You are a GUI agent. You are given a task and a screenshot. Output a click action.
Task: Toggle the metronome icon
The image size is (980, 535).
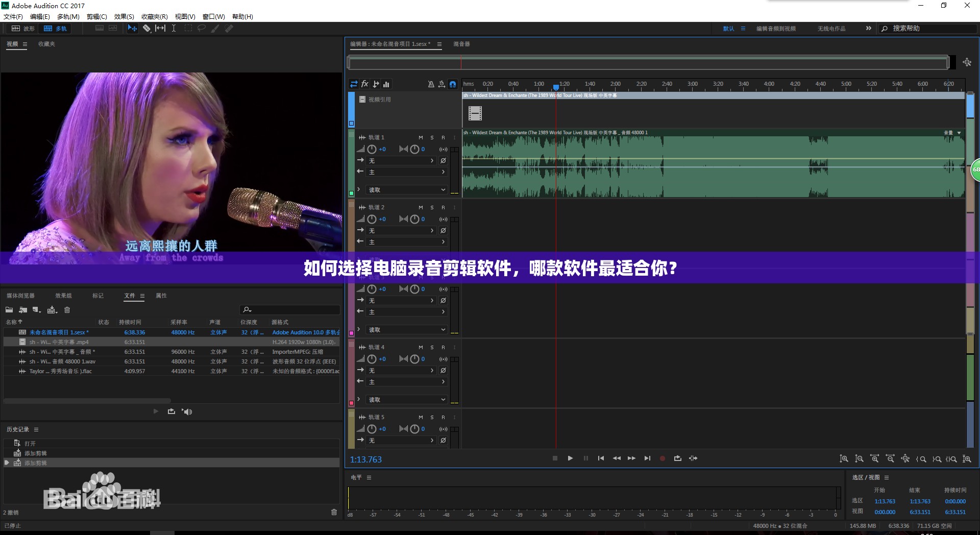tap(431, 84)
